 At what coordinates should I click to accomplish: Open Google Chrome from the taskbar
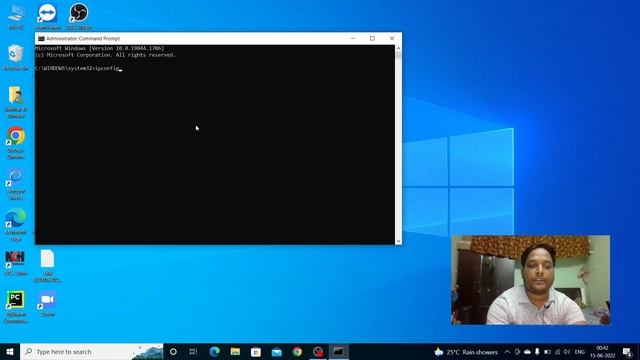297,351
